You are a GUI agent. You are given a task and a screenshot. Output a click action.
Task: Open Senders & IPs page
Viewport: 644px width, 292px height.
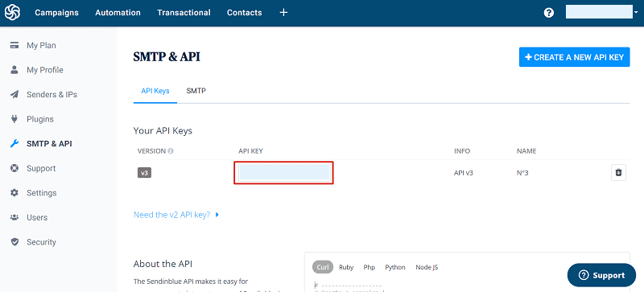coord(52,94)
